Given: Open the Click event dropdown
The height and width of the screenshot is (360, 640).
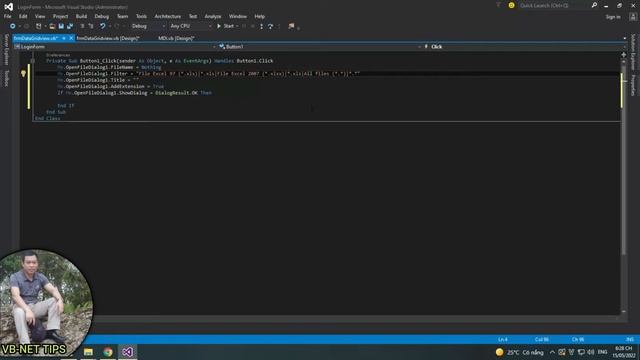Looking at the screenshot, I should point(524,47).
